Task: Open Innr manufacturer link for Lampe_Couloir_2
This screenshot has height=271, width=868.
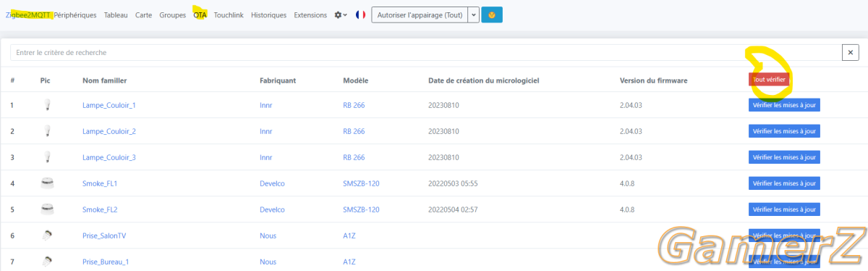Action: pos(265,131)
